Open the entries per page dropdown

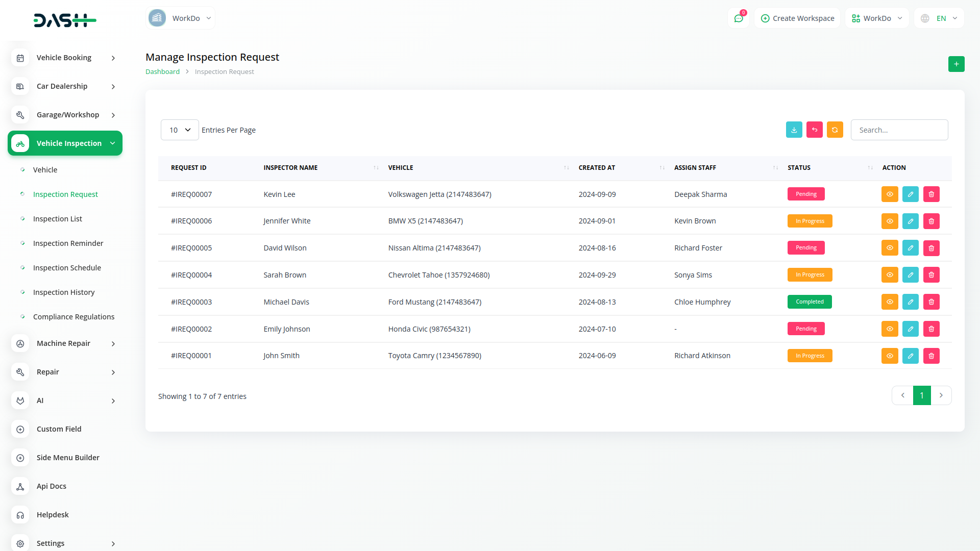180,130
